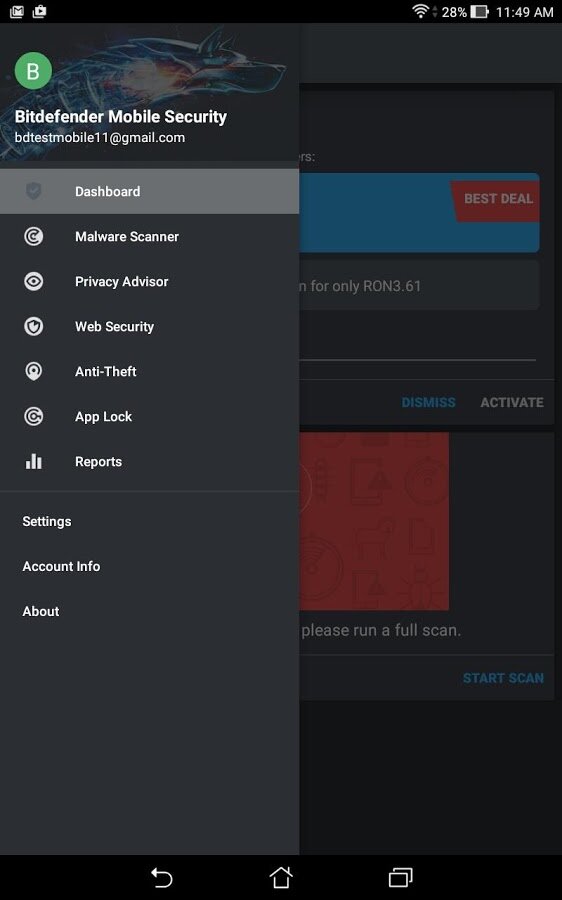The height and width of the screenshot is (900, 562).
Task: Click the Web Security shield icon
Action: (x=33, y=327)
